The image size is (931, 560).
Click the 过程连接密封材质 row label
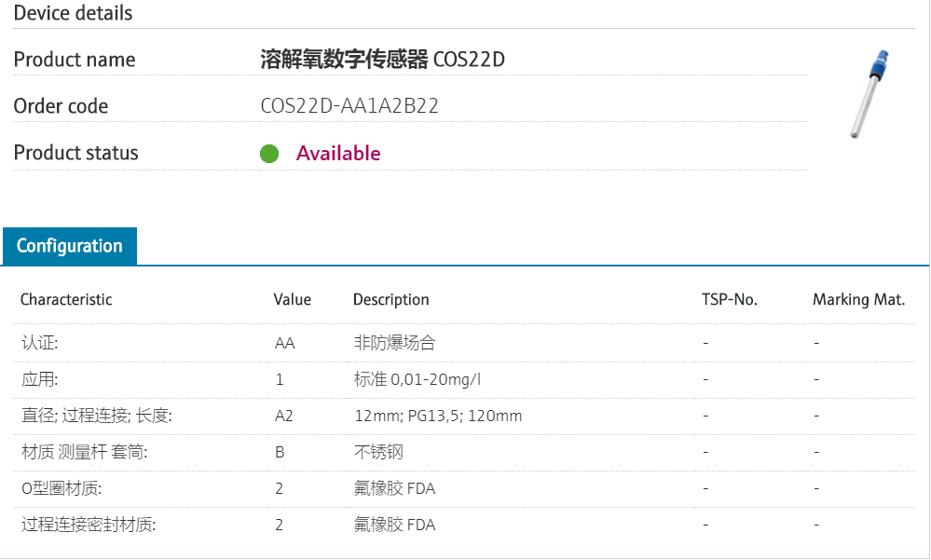[x=89, y=525]
